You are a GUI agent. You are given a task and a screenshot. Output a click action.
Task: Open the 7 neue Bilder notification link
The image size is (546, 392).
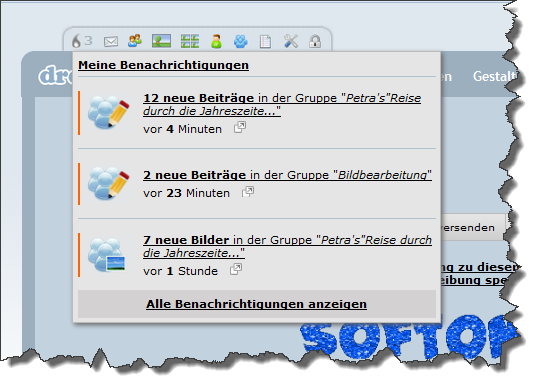coord(288,246)
